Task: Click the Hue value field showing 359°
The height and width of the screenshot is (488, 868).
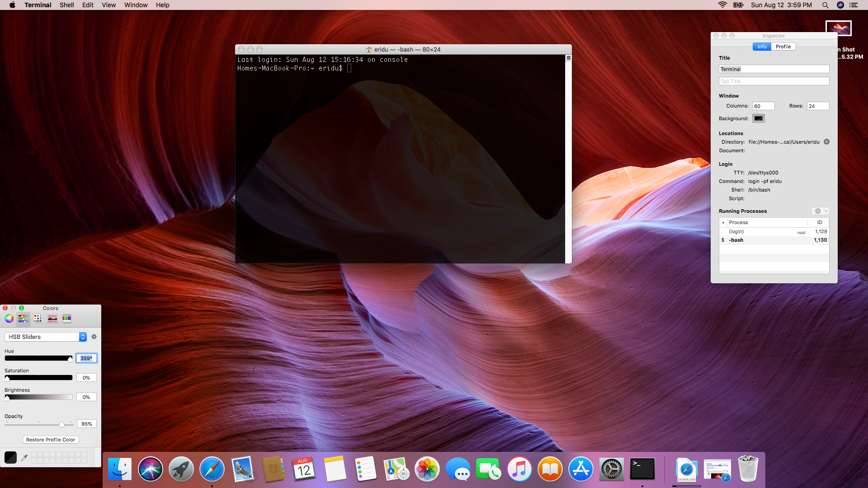Action: [86, 358]
